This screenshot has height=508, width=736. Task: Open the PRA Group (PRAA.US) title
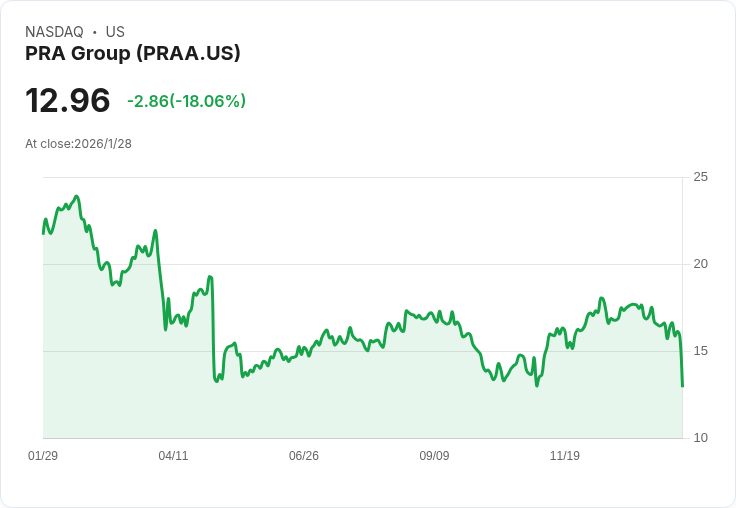click(133, 54)
